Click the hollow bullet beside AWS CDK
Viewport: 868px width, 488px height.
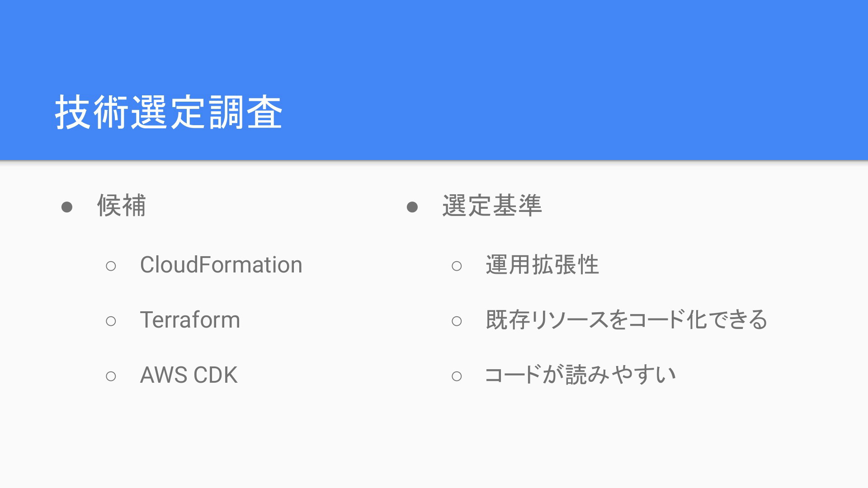pos(111,376)
